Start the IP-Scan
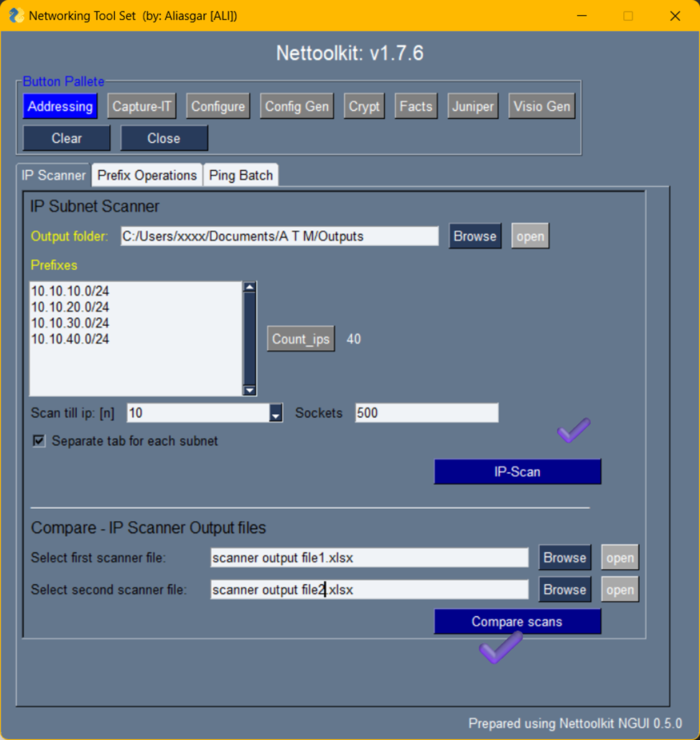The height and width of the screenshot is (740, 700). coord(518,472)
